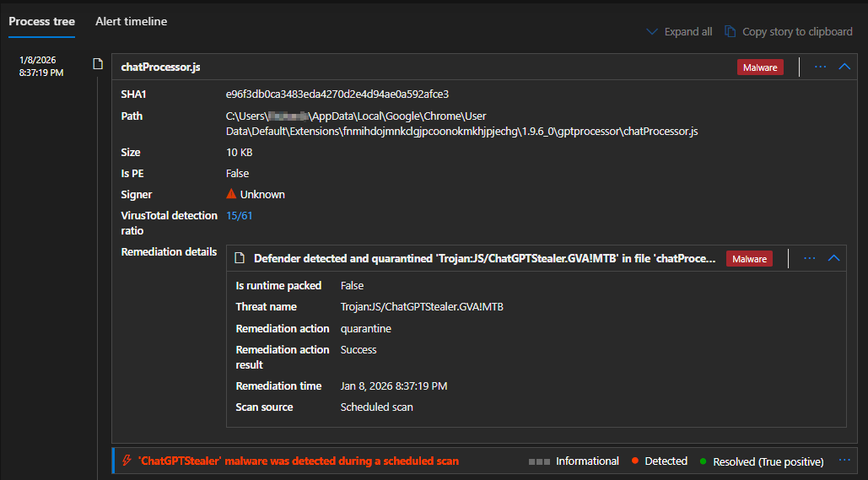Click the quarantine remediation action value

pyautogui.click(x=366, y=329)
